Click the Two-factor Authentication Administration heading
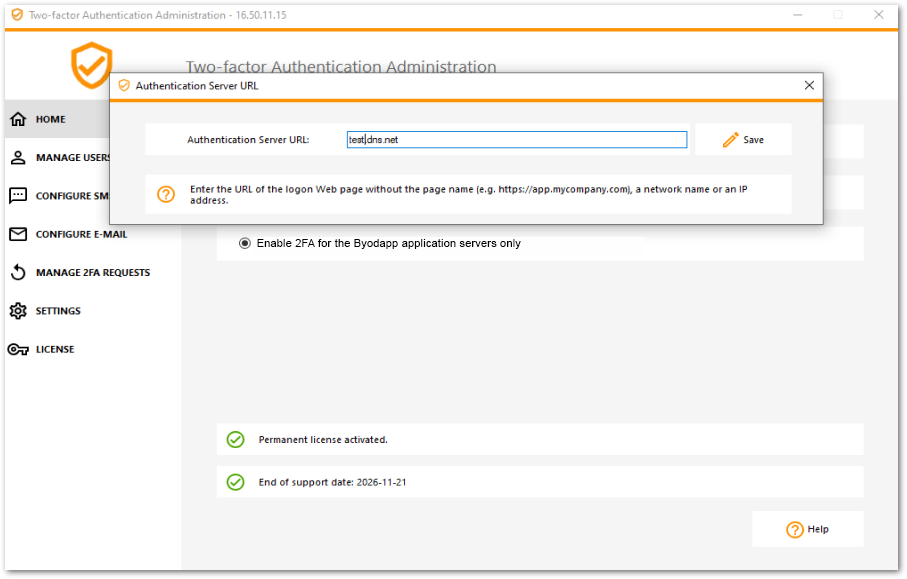The height and width of the screenshot is (579, 907). [x=341, y=66]
